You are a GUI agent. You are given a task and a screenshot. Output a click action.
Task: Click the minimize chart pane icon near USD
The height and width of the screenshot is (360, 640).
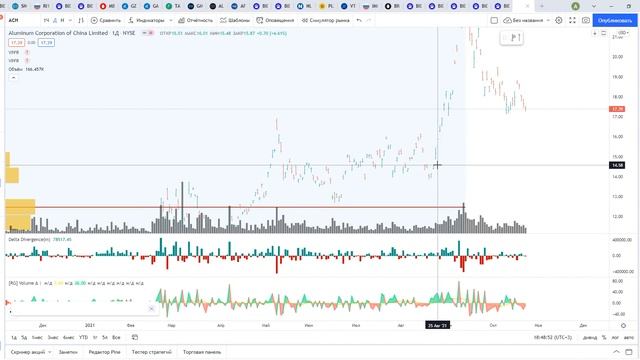(x=604, y=33)
